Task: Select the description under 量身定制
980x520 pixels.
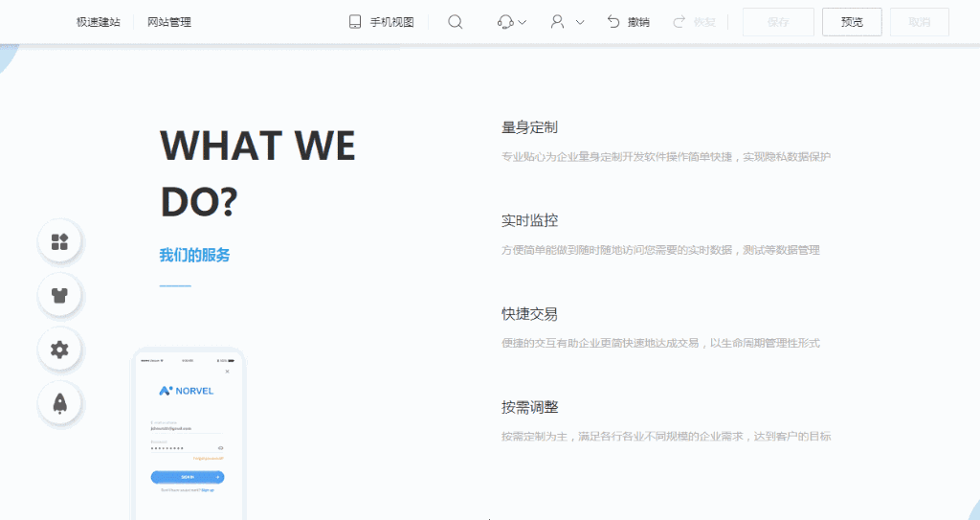Action: [x=666, y=156]
